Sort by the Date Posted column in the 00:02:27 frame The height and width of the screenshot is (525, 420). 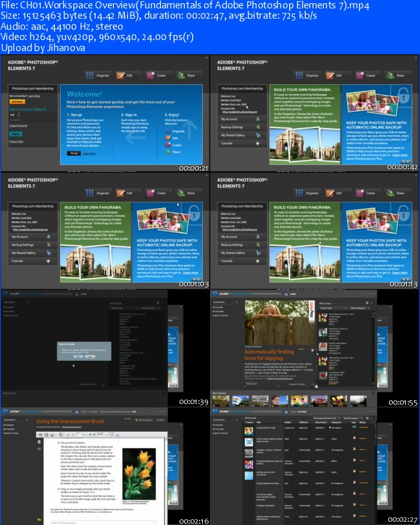click(321, 422)
